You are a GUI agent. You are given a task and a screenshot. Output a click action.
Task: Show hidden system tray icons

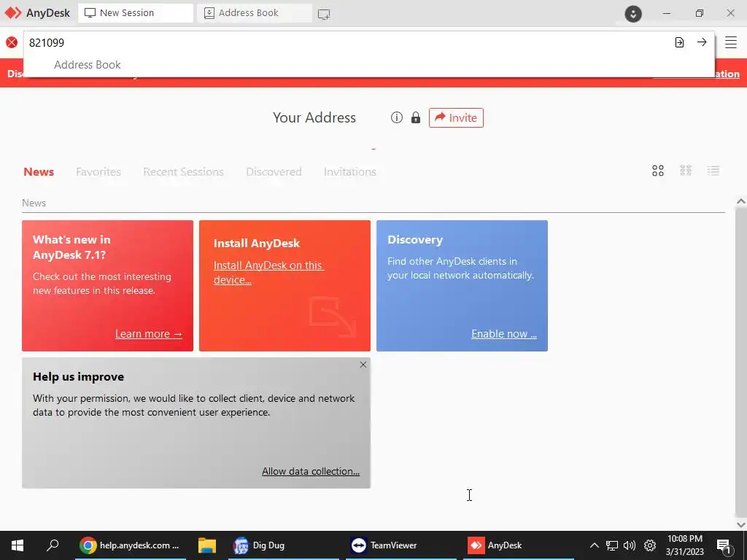point(594,545)
